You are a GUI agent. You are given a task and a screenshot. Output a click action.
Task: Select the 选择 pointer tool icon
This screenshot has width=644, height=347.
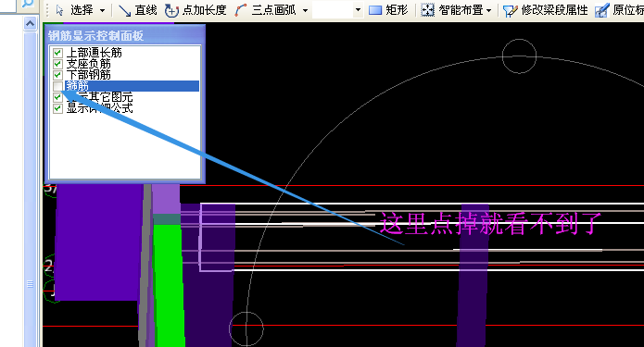[x=60, y=10]
